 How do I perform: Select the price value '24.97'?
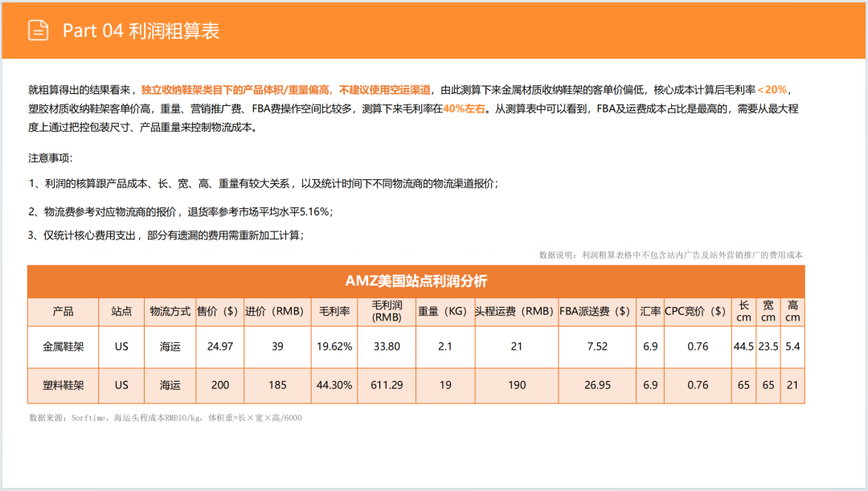click(219, 346)
